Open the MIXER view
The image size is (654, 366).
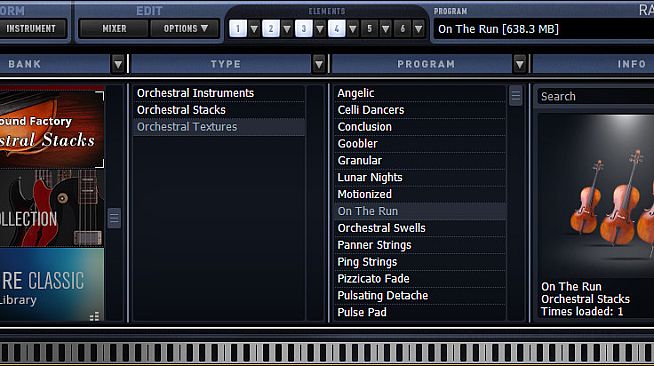[x=114, y=29]
